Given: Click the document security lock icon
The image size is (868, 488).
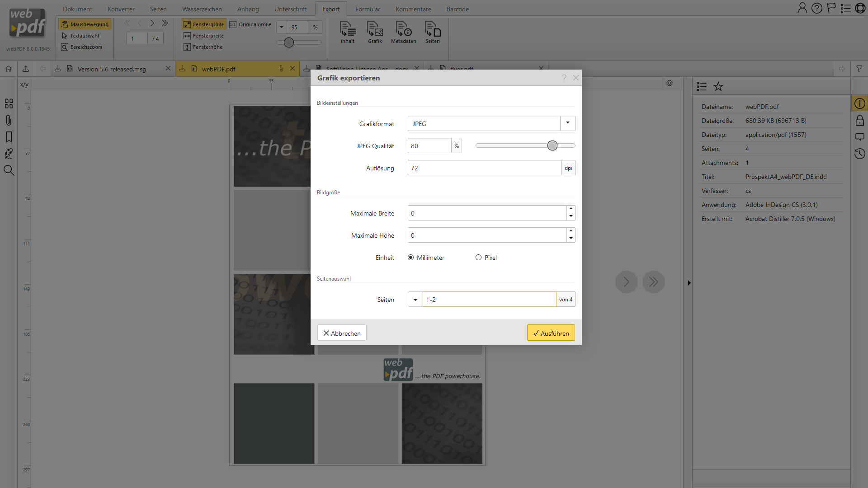Looking at the screenshot, I should pos(859,120).
